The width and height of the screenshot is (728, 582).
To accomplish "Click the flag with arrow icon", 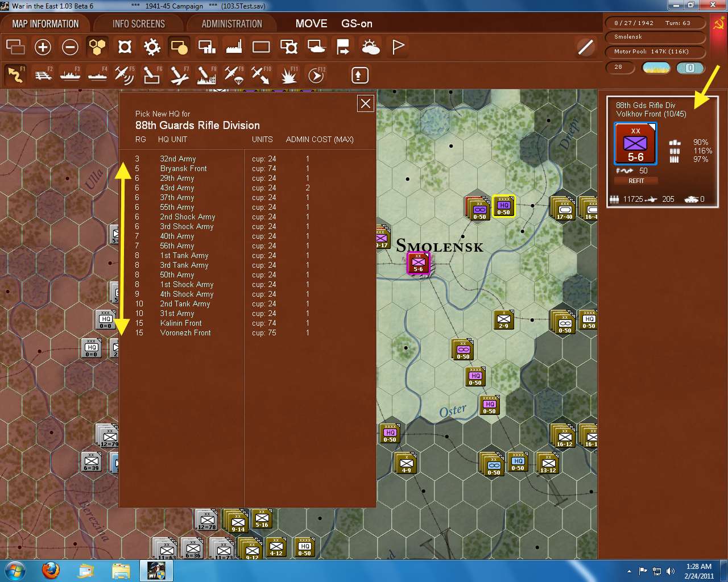I will coord(343,47).
